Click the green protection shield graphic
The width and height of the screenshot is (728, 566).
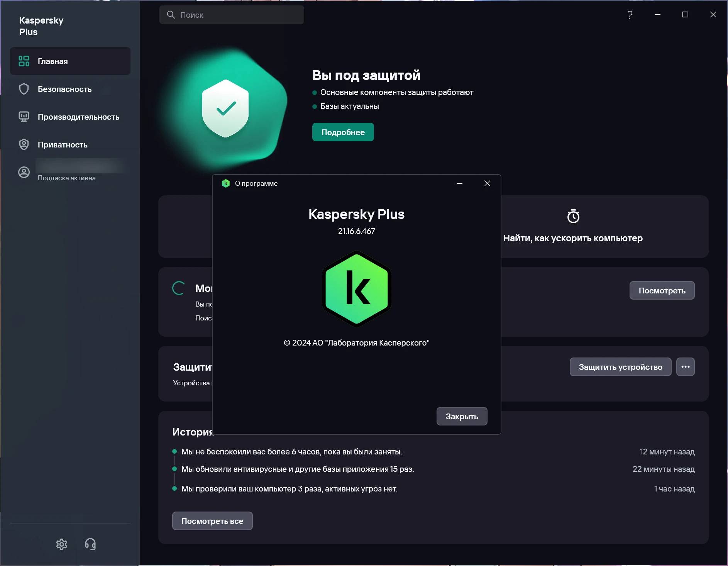225,108
